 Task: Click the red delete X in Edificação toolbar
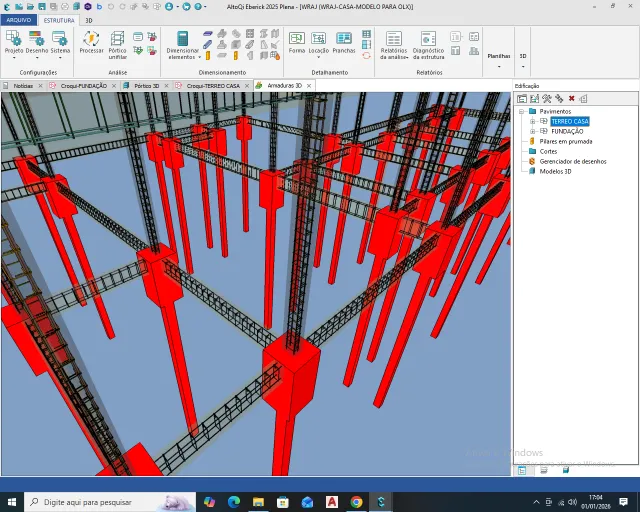[571, 98]
